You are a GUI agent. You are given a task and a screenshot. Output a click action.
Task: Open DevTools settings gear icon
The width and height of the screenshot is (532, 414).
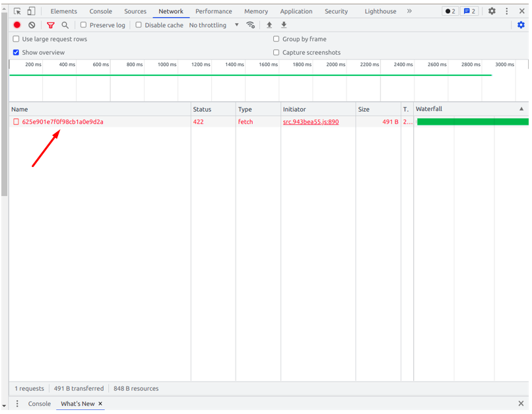point(492,11)
